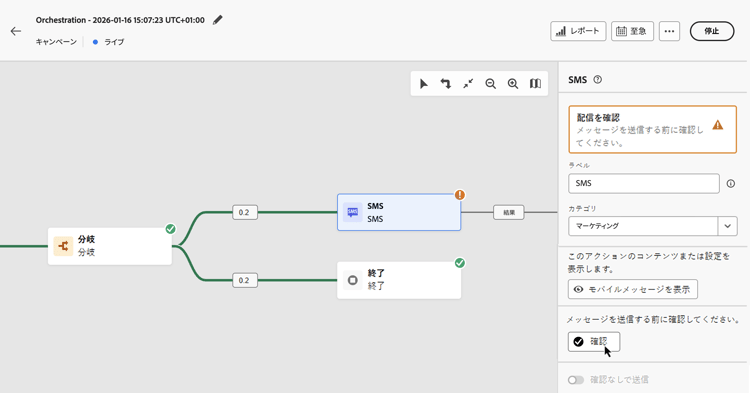Select the 分岐 split activity node
Screen dimensions: 750x393
pos(110,246)
